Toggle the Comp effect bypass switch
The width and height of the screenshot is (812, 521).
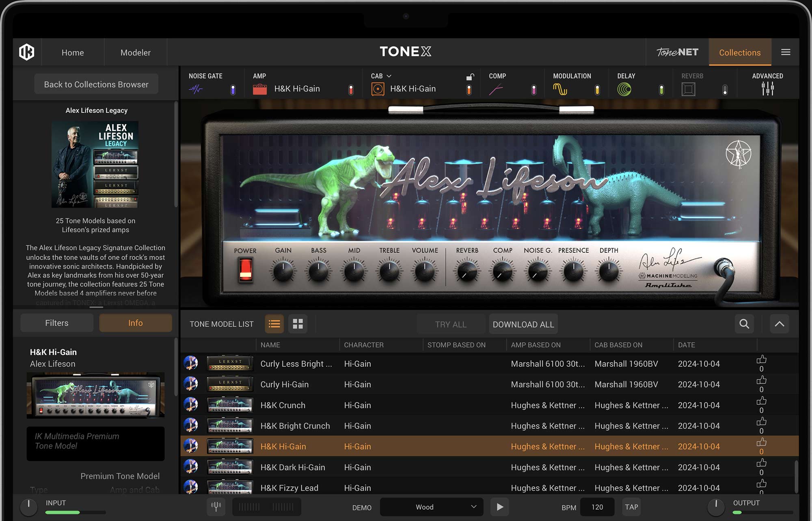(533, 89)
